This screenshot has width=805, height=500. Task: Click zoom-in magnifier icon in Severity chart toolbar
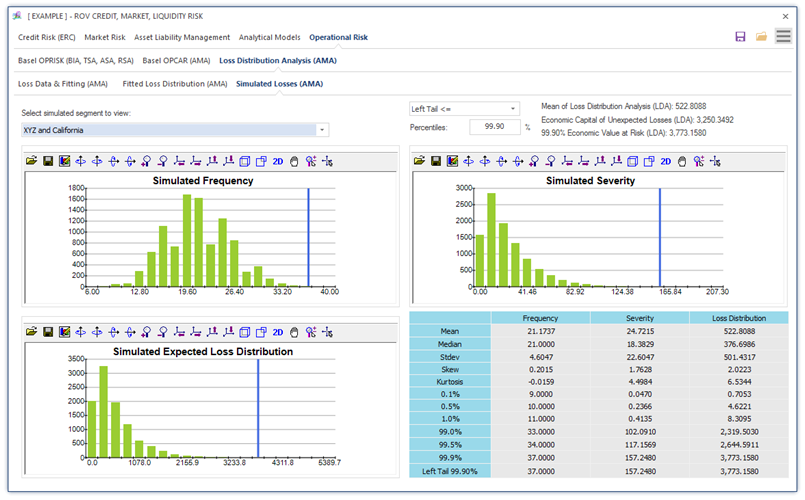point(534,162)
